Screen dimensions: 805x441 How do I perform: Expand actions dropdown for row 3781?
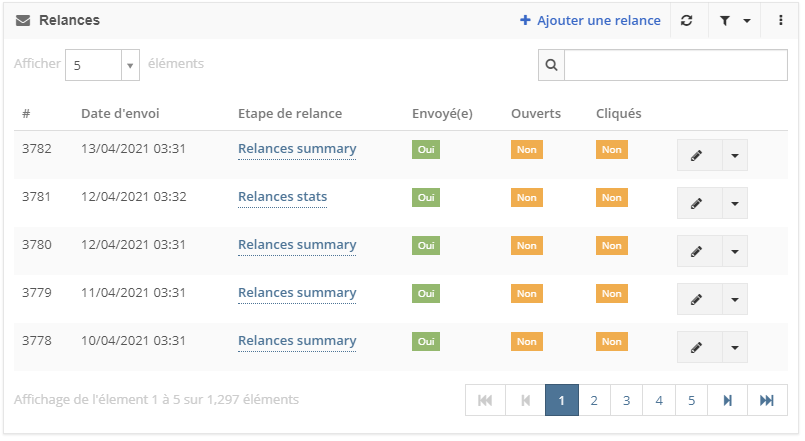point(735,203)
